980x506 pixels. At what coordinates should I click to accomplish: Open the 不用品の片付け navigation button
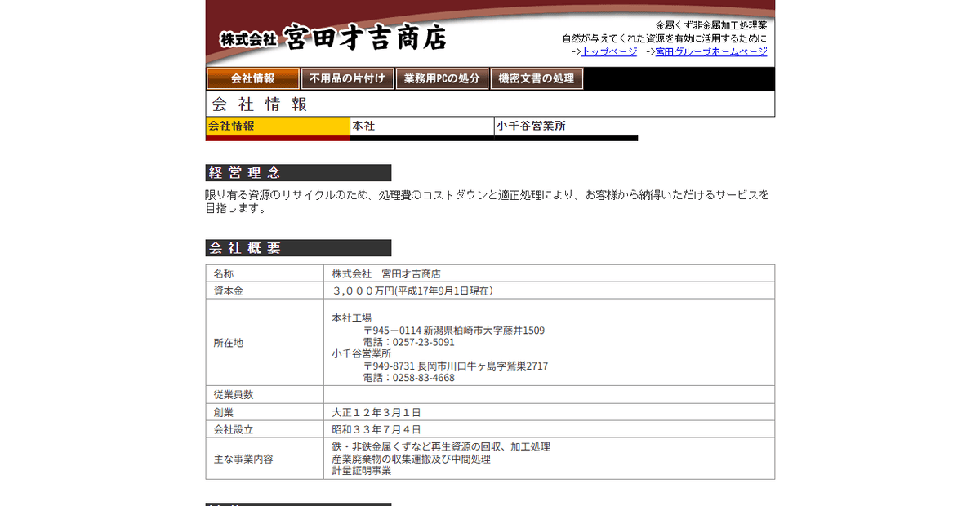pos(348,78)
